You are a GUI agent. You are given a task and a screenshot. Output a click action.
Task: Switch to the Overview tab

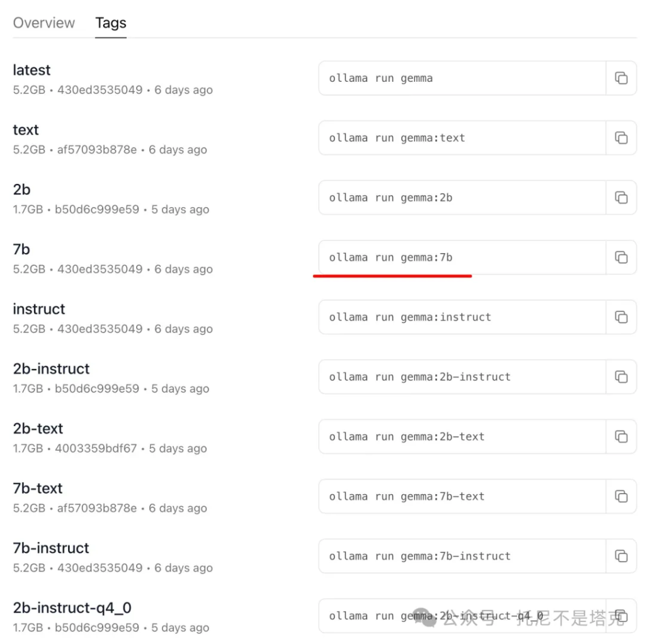pos(44,23)
